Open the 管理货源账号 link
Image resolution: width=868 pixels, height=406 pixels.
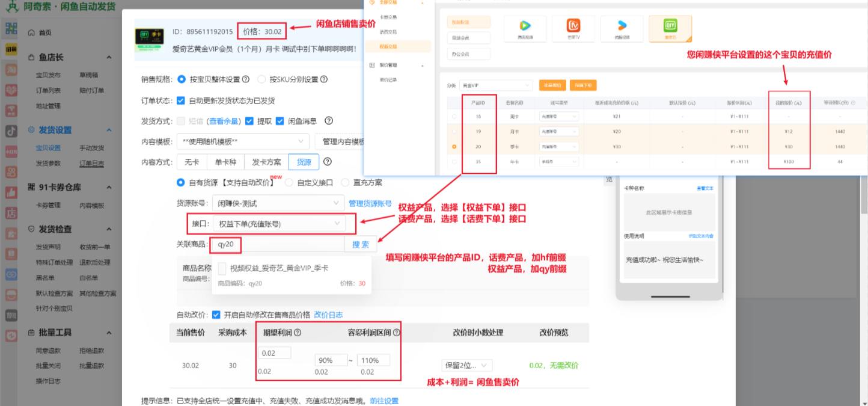[370, 203]
